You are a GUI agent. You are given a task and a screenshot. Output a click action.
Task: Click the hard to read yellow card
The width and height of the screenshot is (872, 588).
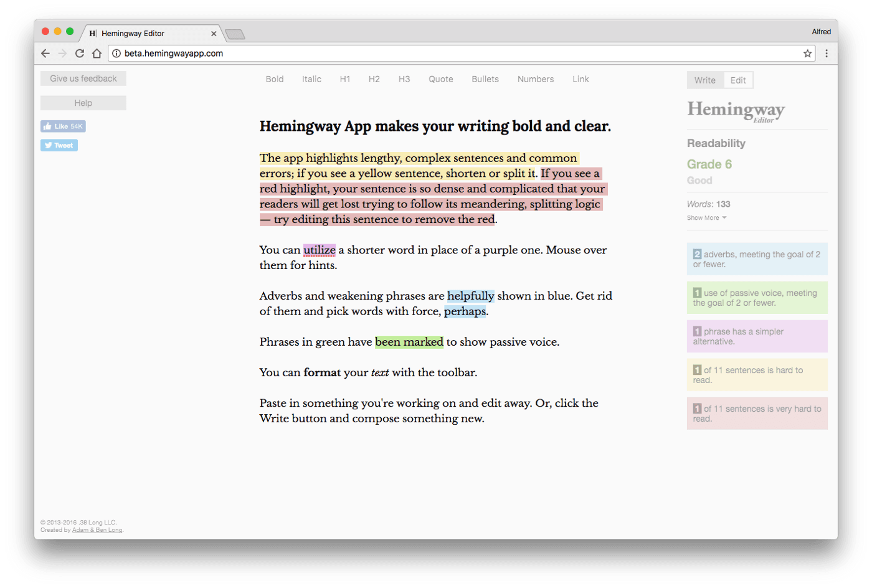[757, 375]
